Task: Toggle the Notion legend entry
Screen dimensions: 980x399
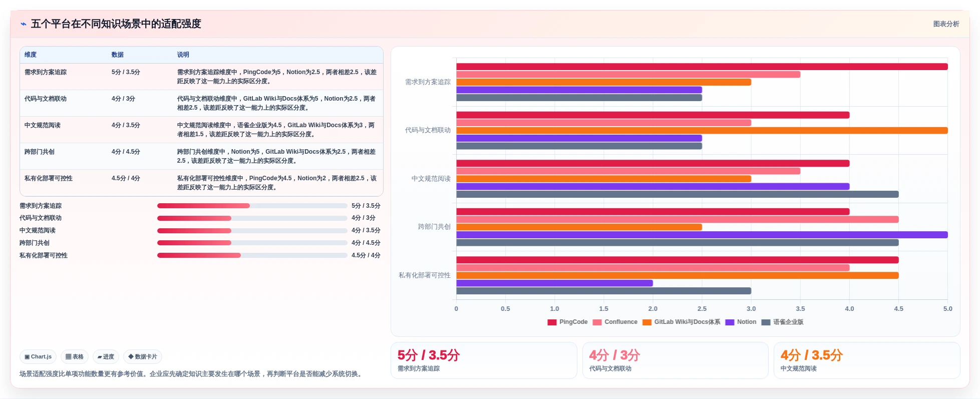Action: pos(741,322)
